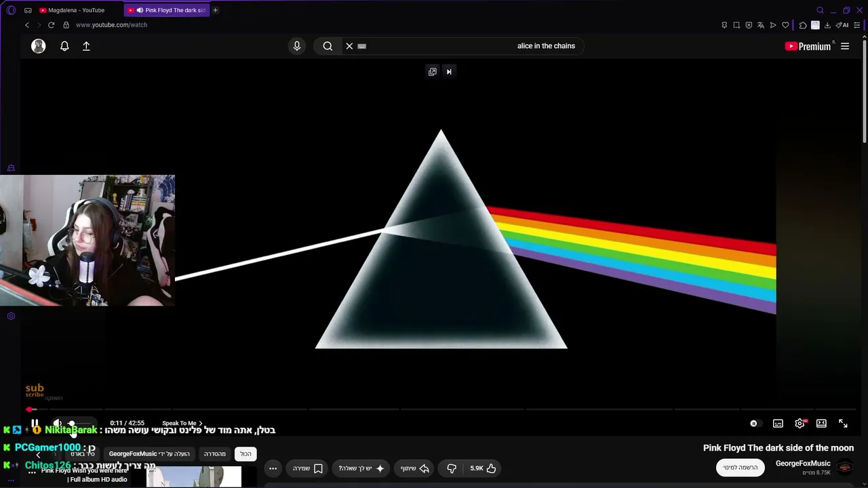Select the 'מהסדרה' filter chip

tap(215, 454)
